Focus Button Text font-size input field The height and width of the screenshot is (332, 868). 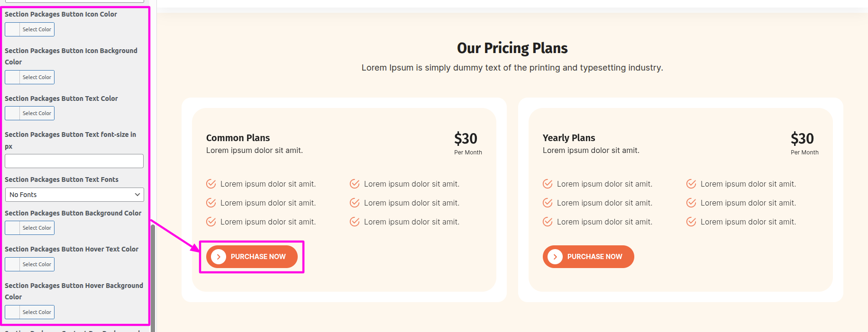tap(74, 161)
